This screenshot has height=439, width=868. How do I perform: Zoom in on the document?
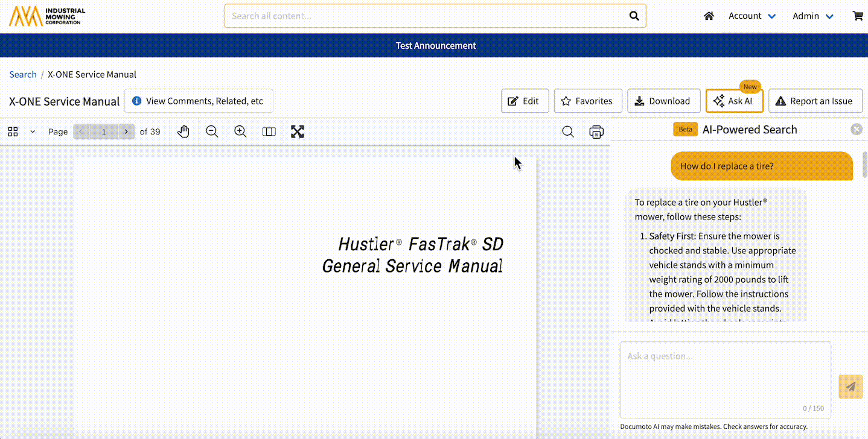[x=240, y=131]
